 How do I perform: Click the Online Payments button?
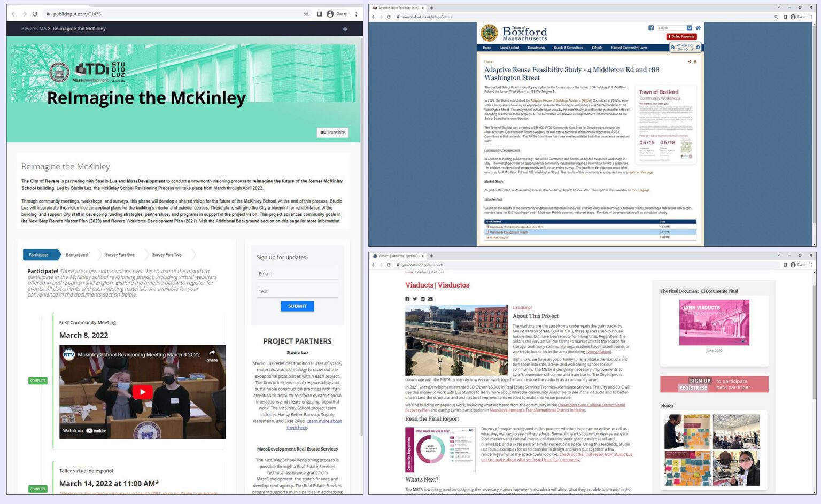681,37
